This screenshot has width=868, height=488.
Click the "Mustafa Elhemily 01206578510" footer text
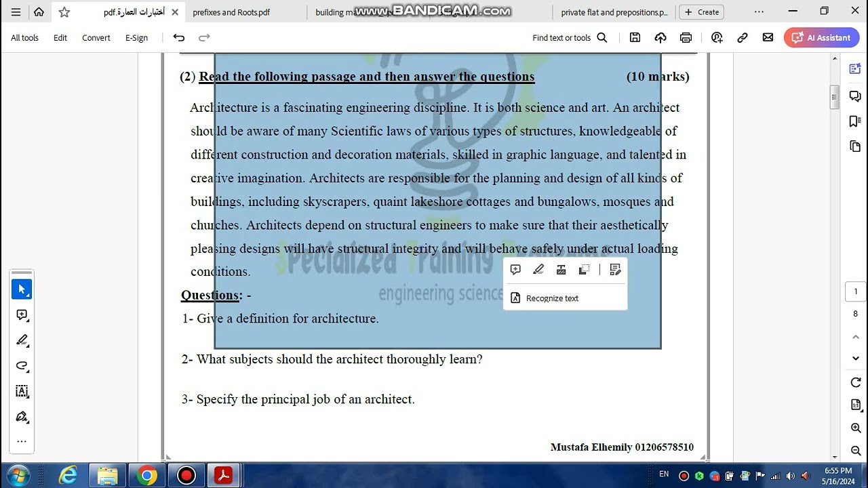pyautogui.click(x=622, y=447)
